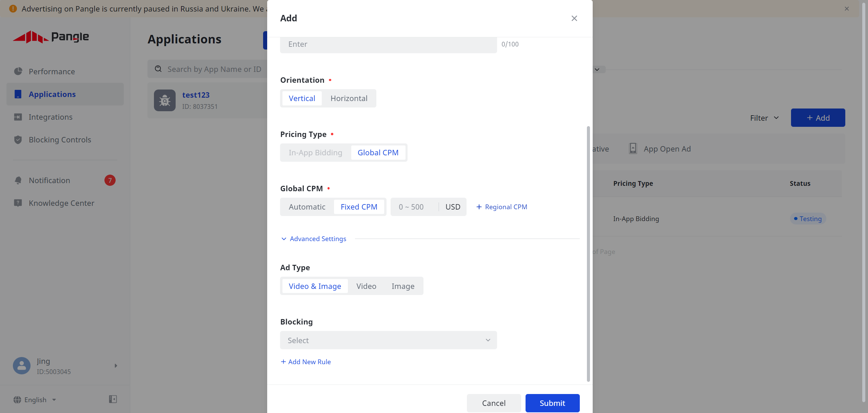Screen dimensions: 868x413
Task: Click the Blocking Controls shield icon
Action: (18, 140)
